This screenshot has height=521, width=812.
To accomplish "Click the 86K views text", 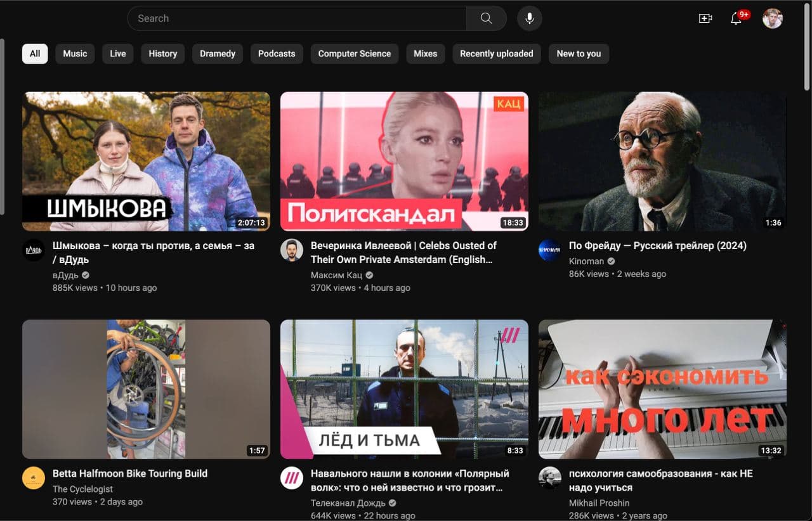I will pos(589,274).
